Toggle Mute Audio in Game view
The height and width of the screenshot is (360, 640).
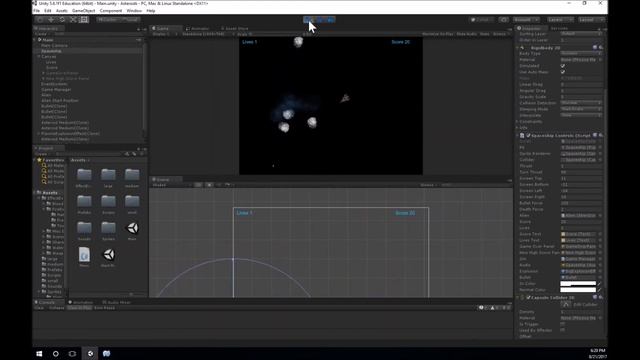[467, 34]
